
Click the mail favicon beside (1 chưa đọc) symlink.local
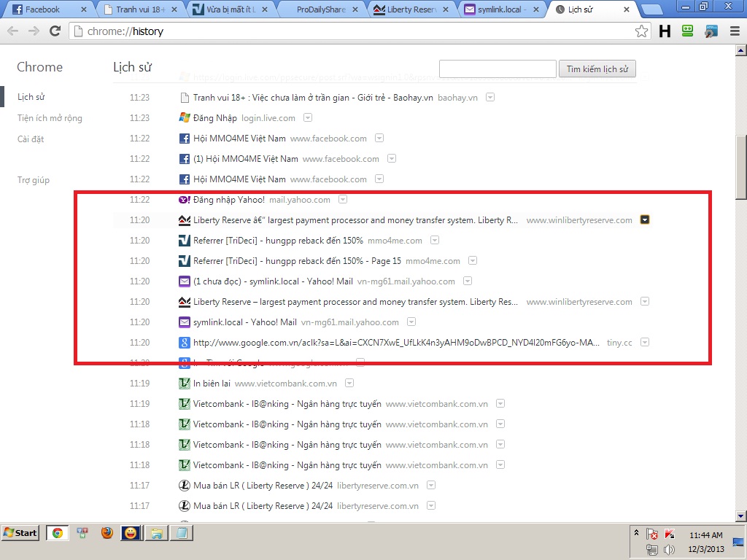click(185, 281)
